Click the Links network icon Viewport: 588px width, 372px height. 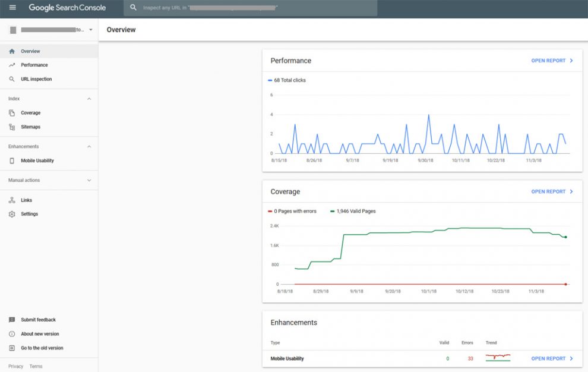[x=12, y=200]
